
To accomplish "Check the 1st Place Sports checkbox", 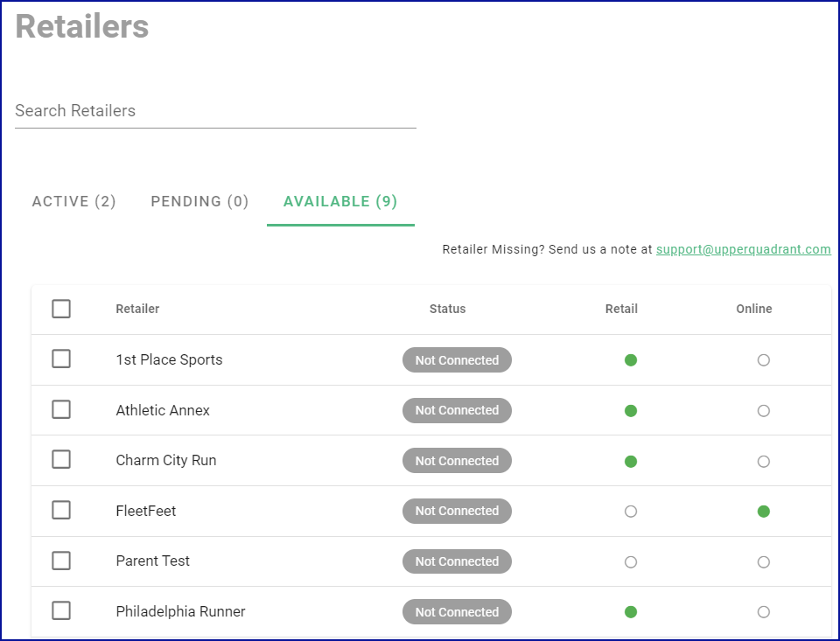I will (61, 359).
